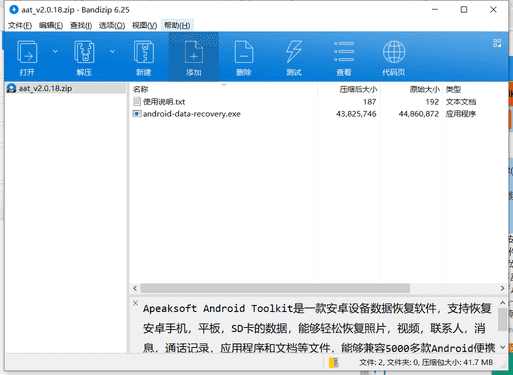Click the Delete (删除) file icon
The width and height of the screenshot is (513, 375).
pos(244,52)
